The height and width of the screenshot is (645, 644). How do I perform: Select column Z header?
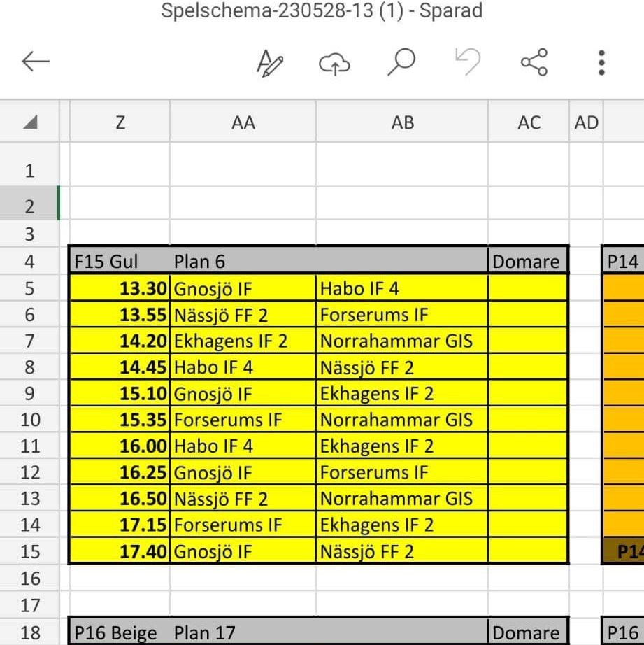120,122
